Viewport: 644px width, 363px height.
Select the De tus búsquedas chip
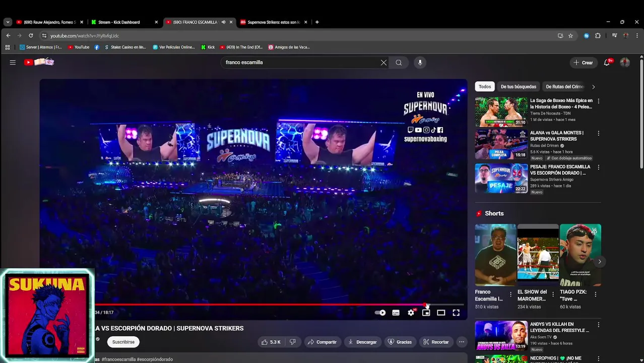pos(519,87)
